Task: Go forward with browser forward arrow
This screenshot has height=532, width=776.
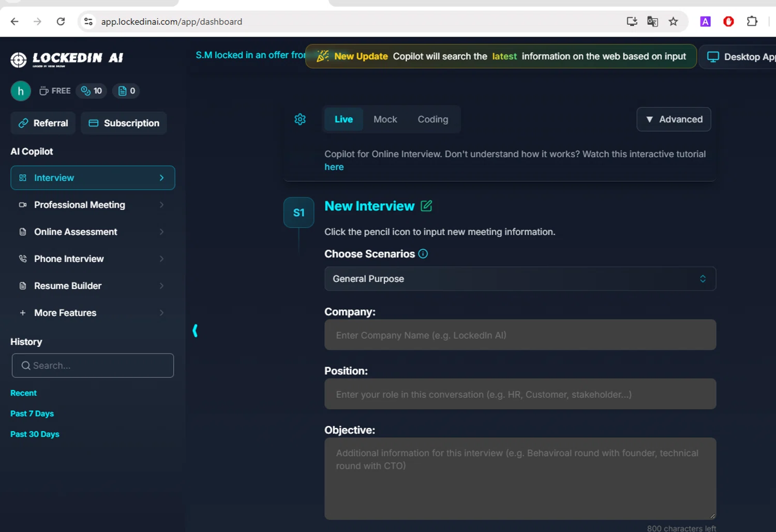Action: point(37,21)
